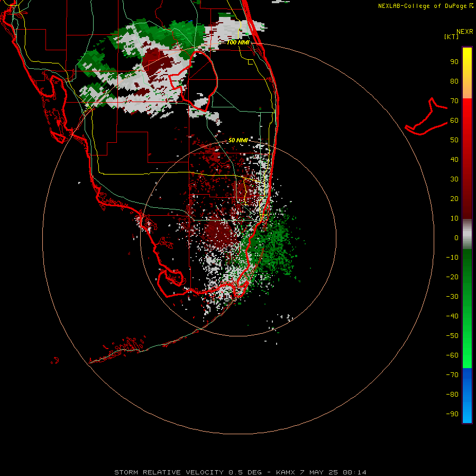The width and height of the screenshot is (476, 476).
Task: Click the positive 70 knot scale value
Action: click(x=454, y=101)
